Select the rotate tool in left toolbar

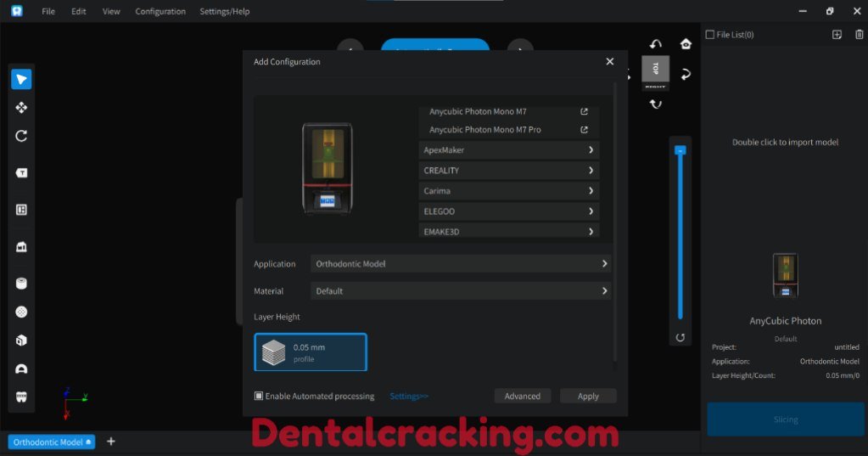[21, 136]
